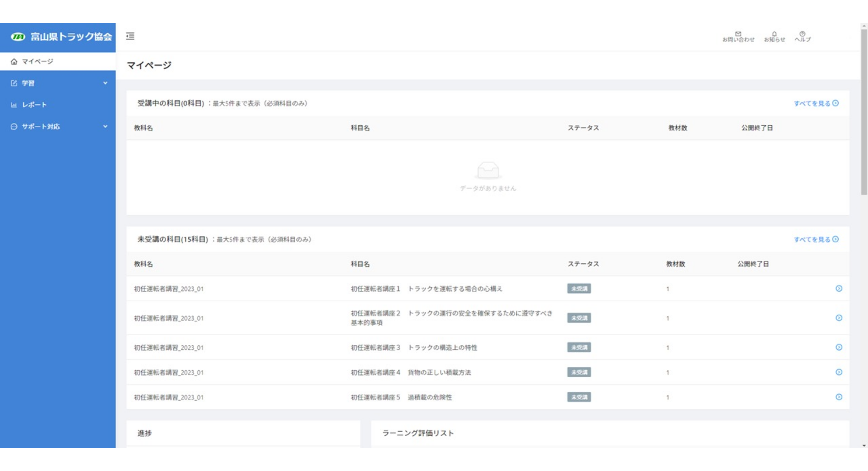
Task: Click the vertical scrollbar thumb
Action: pyautogui.click(x=863, y=112)
